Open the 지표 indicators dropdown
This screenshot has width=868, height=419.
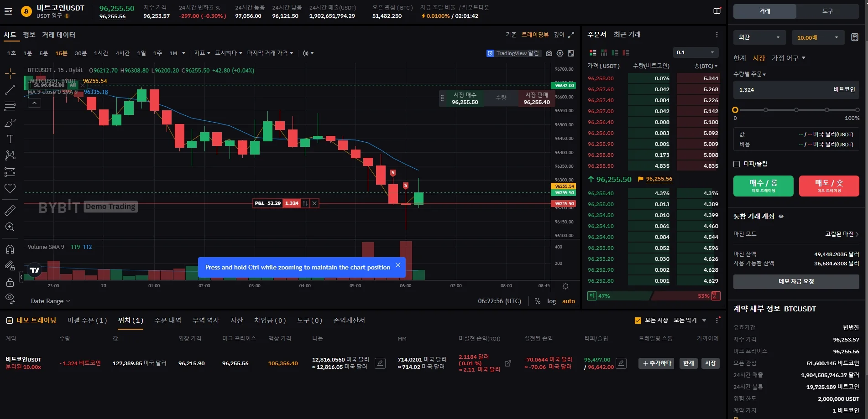point(202,53)
